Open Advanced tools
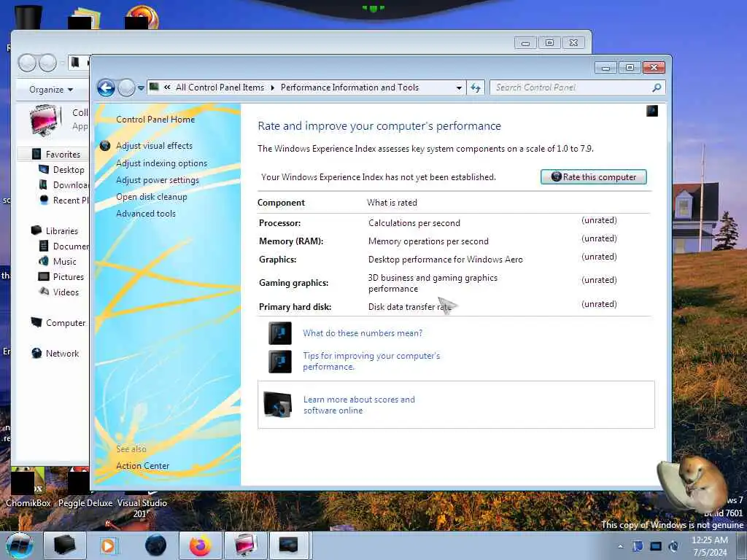 [x=146, y=214]
